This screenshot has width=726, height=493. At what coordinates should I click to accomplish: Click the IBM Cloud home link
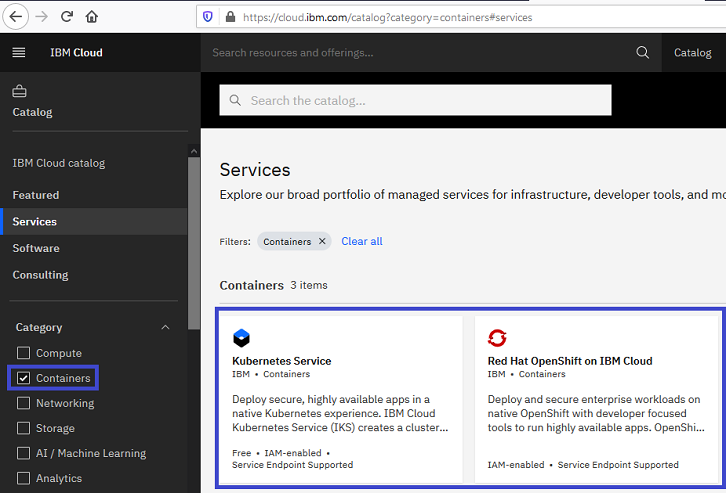point(76,52)
